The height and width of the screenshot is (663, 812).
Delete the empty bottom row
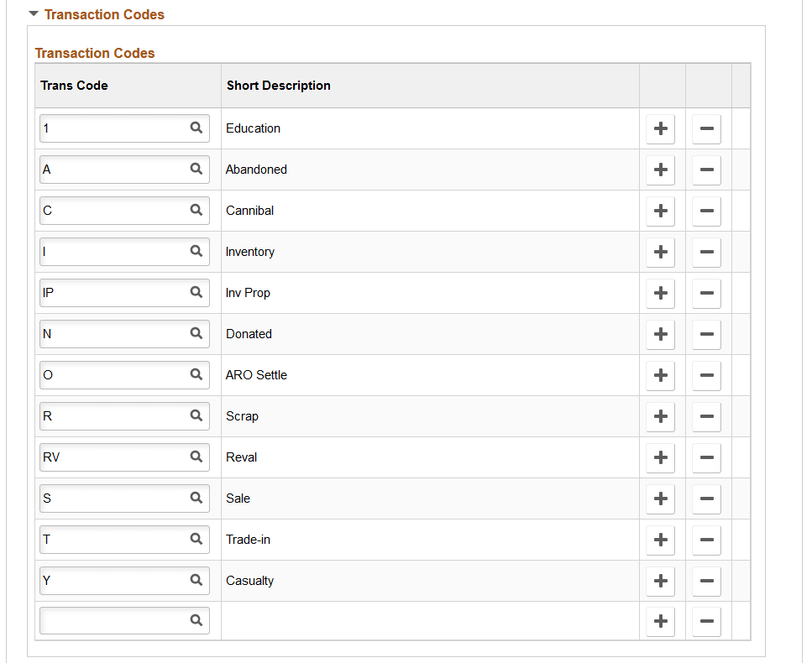(705, 621)
